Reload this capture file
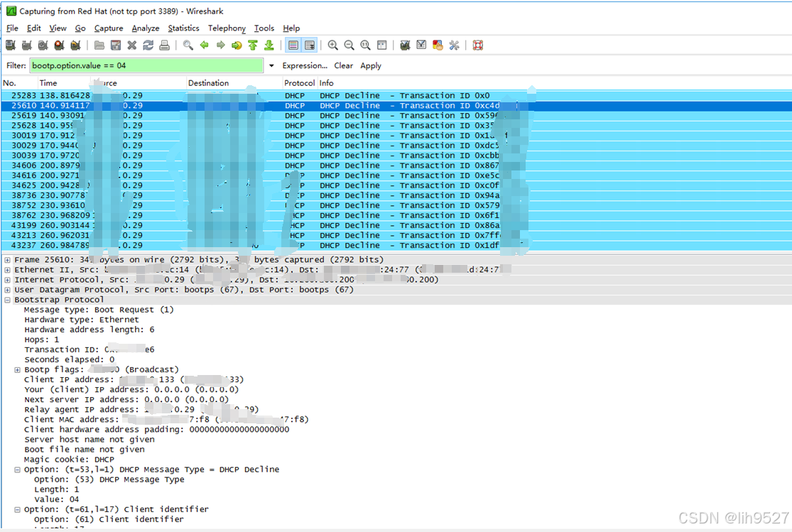This screenshot has height=532, width=792. point(148,45)
